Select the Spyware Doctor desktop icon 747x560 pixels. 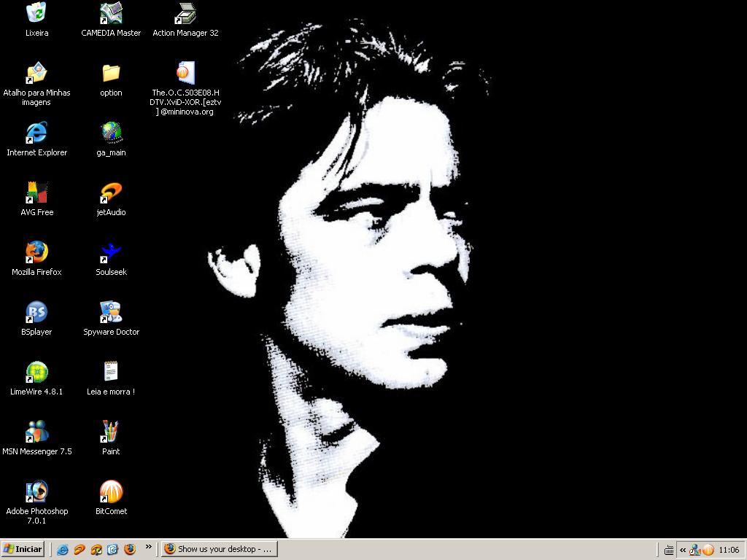point(111,312)
